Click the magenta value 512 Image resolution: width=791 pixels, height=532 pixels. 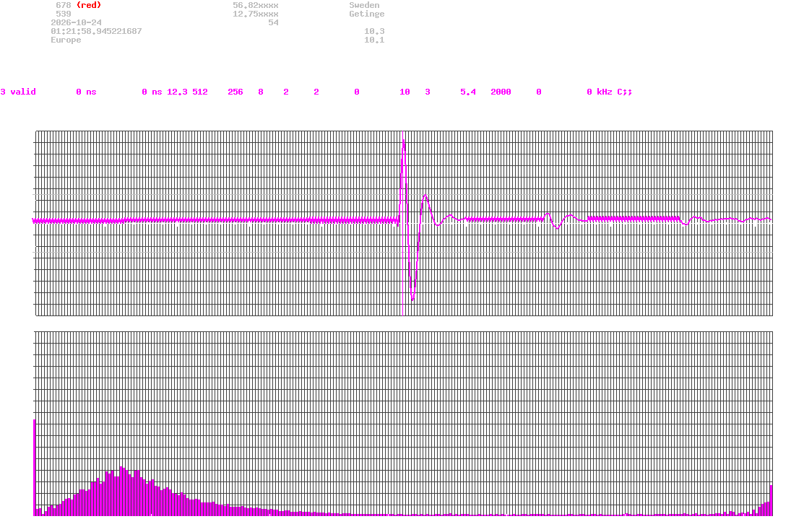point(200,91)
